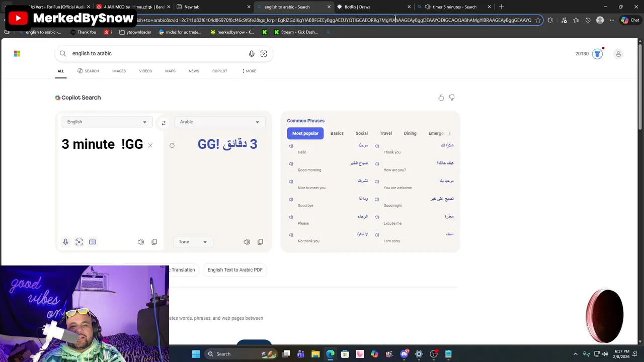This screenshot has height=362, width=644.
Task: Give thumbs down to Copilot Search
Action: [x=452, y=98]
